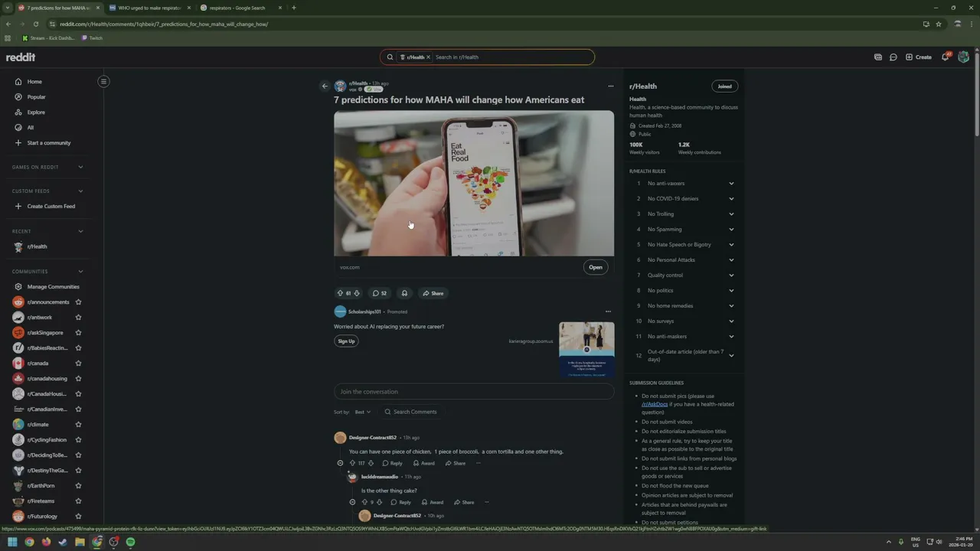Click Start a community
This screenshot has height=551, width=980.
[49, 143]
